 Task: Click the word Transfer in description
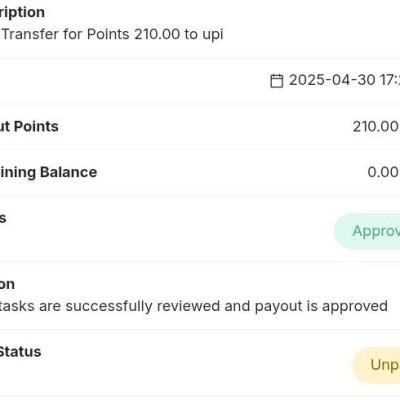(30, 34)
